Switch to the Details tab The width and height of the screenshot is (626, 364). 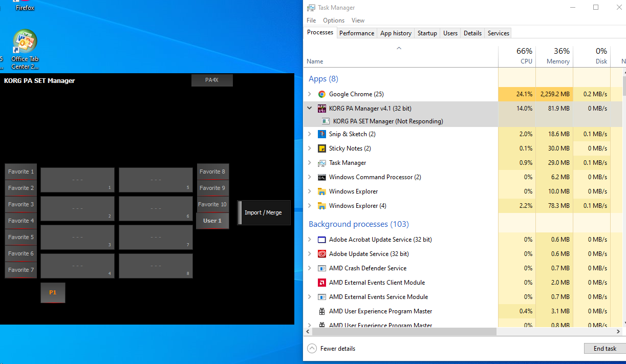472,33
